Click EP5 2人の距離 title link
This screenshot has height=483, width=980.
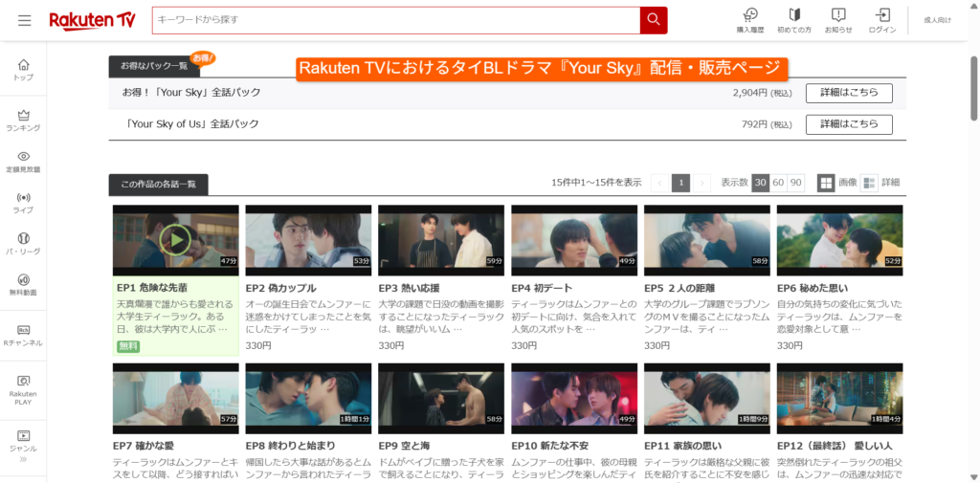pos(679,288)
